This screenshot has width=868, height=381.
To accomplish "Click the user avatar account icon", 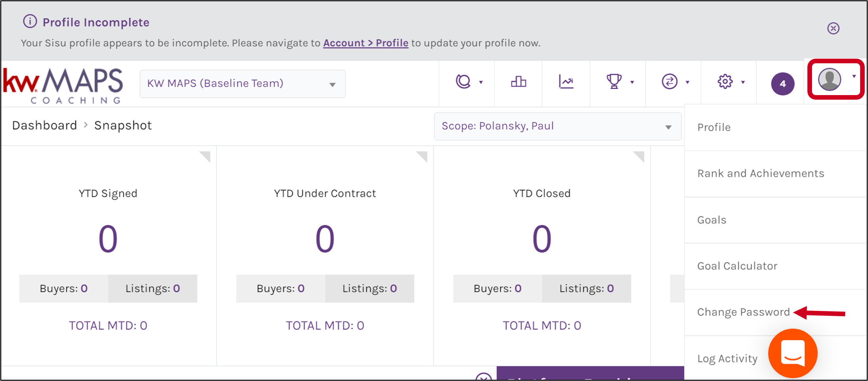I will 829,80.
